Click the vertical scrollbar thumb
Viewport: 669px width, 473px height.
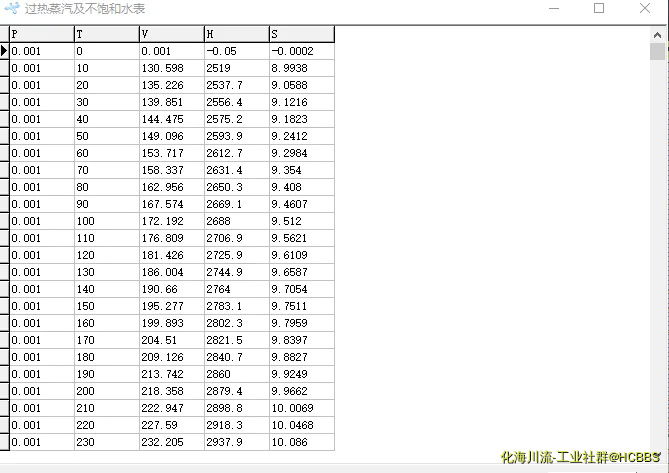pyautogui.click(x=657, y=52)
